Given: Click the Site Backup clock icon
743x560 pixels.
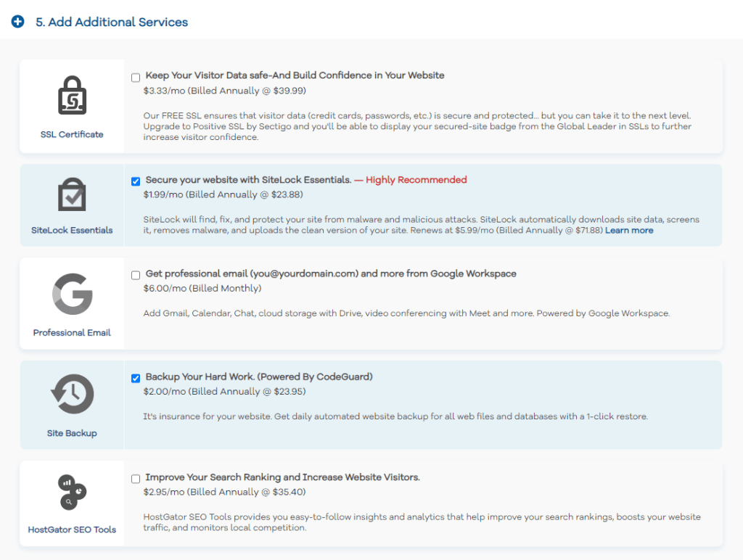Looking at the screenshot, I should click(71, 395).
